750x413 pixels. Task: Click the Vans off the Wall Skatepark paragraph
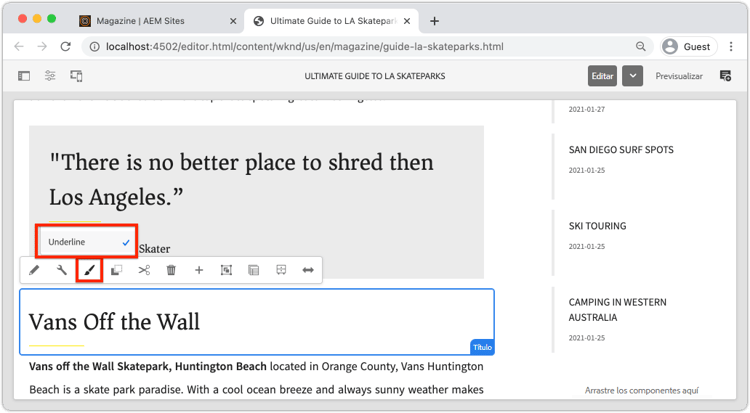256,378
